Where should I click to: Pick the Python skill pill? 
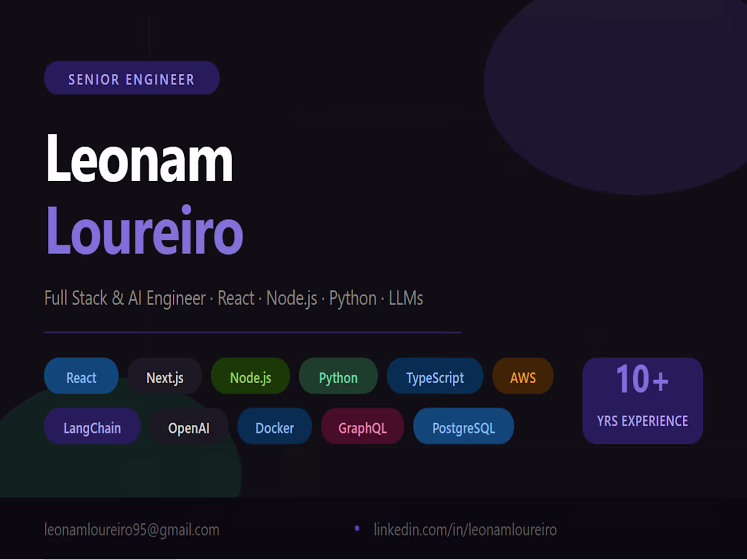(338, 376)
